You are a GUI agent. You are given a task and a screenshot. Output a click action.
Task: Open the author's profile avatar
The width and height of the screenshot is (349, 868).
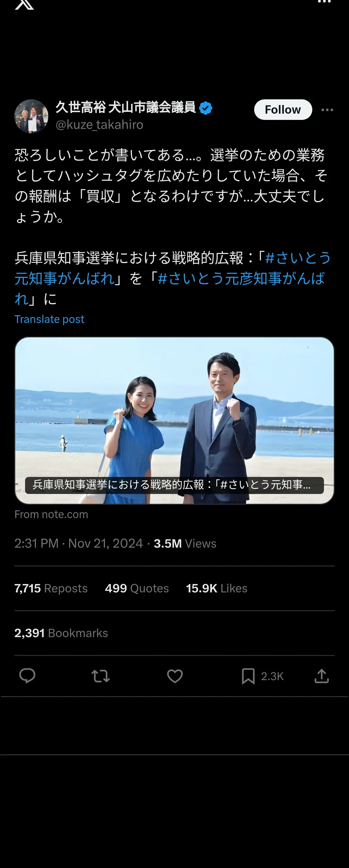pos(31,116)
